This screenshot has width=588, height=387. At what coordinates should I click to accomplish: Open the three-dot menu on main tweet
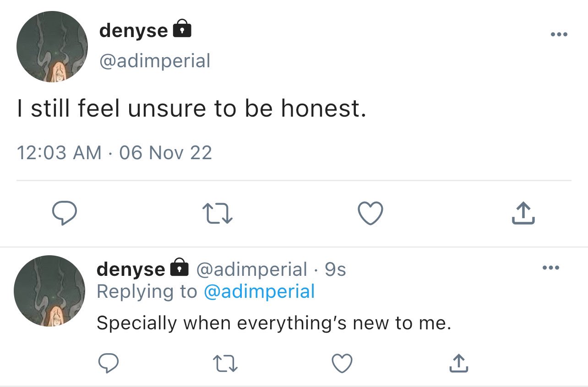[559, 34]
